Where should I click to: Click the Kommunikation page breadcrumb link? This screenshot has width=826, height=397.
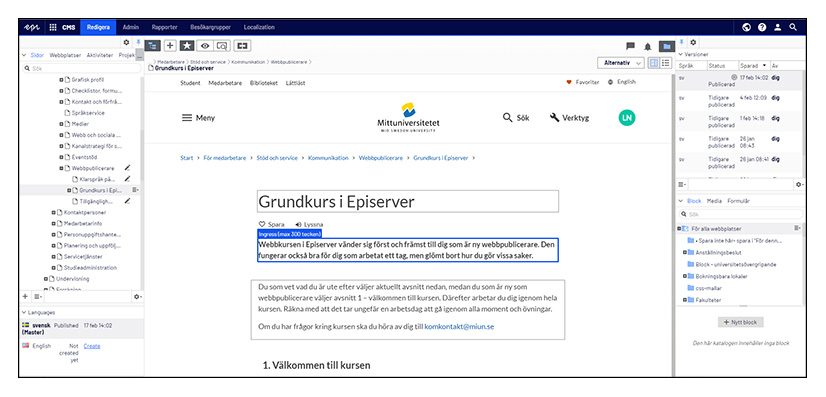328,158
